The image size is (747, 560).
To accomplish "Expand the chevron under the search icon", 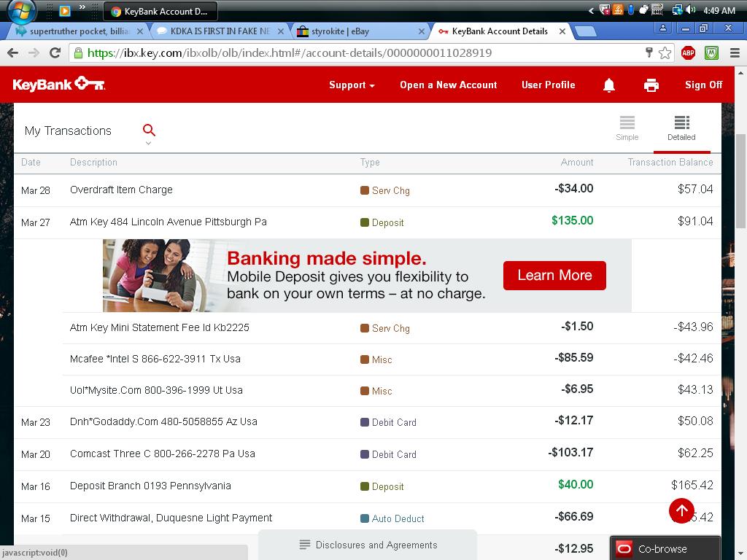I will 149,143.
